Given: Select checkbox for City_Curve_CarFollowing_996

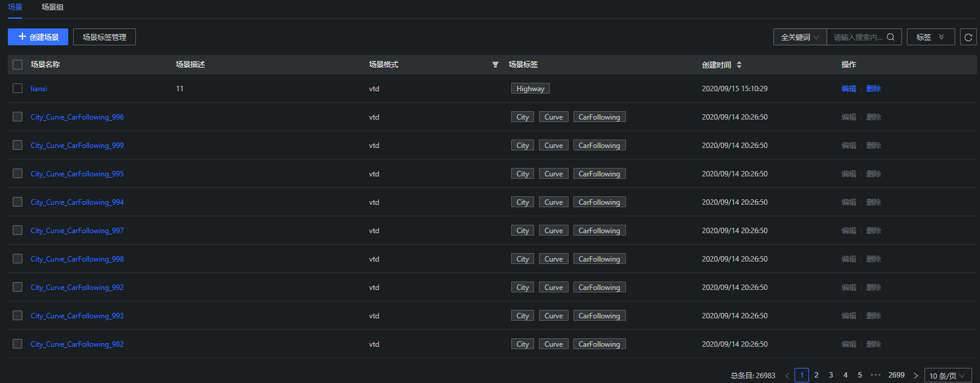Looking at the screenshot, I should pos(18,117).
